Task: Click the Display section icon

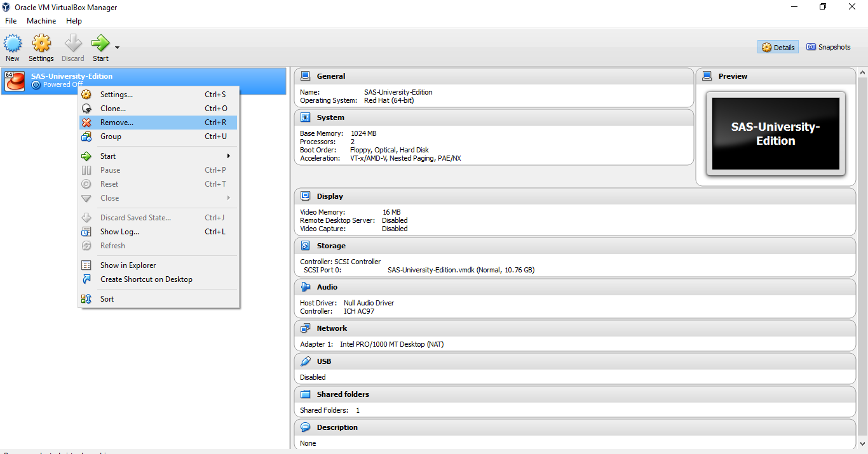Action: pyautogui.click(x=306, y=196)
